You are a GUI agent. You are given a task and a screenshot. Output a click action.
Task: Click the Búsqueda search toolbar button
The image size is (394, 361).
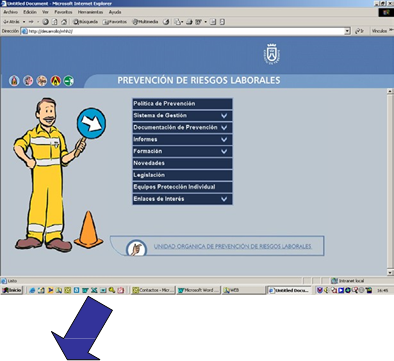point(86,22)
